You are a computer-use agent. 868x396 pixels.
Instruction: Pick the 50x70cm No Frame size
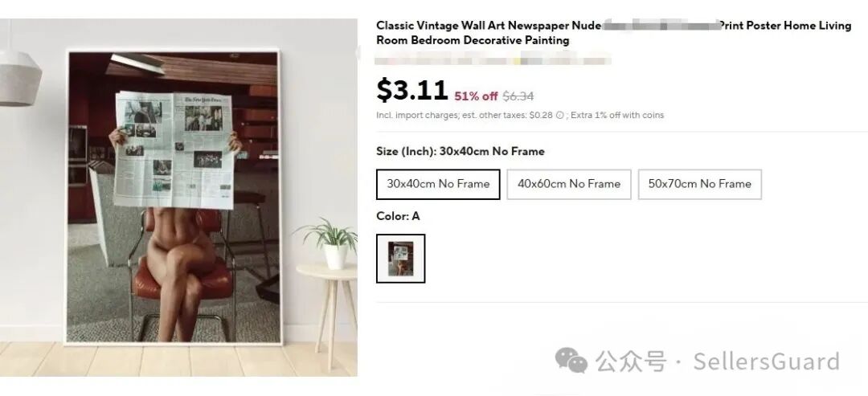tap(700, 184)
